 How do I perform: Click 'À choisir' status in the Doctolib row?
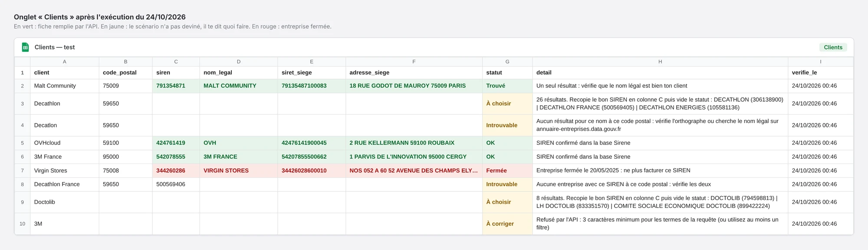click(x=507, y=202)
